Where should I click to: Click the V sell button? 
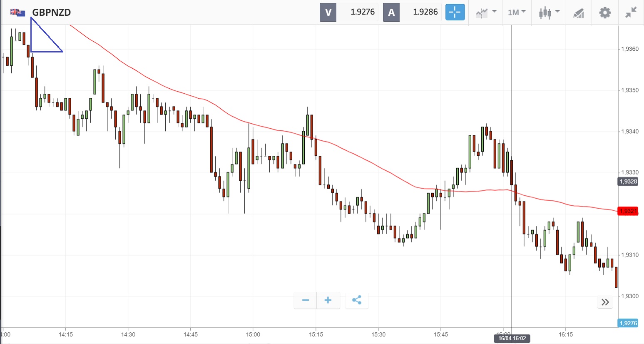click(328, 12)
